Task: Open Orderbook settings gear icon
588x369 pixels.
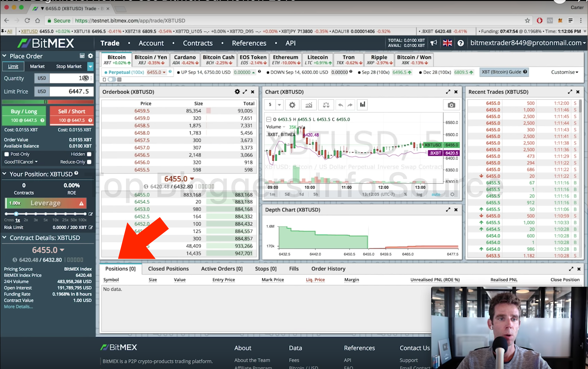Action: [x=237, y=92]
